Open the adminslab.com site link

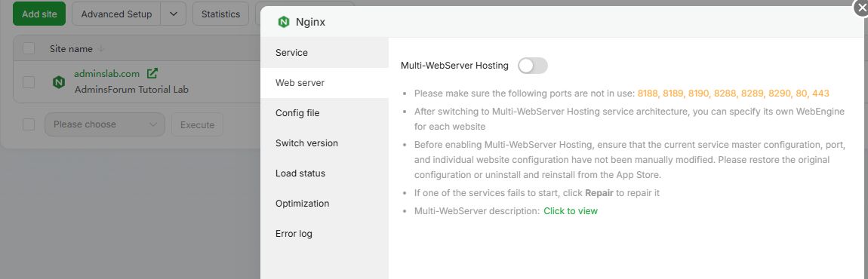point(107,74)
